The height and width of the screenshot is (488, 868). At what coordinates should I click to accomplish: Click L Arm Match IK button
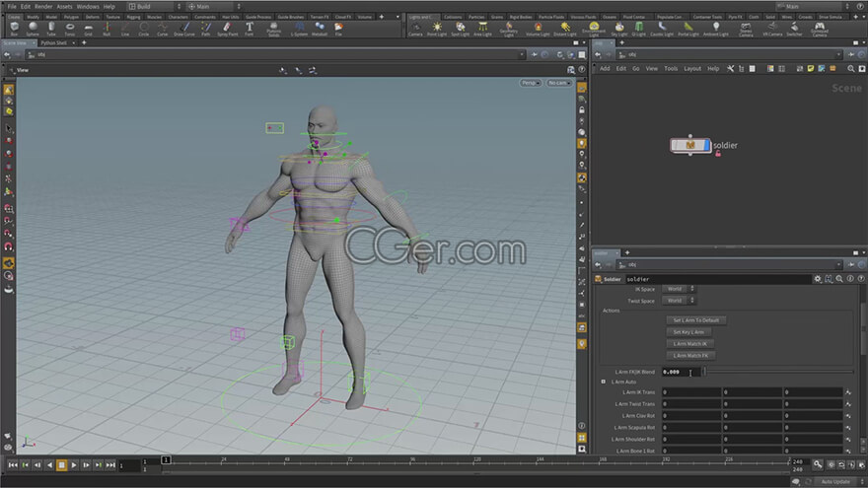[x=689, y=344]
